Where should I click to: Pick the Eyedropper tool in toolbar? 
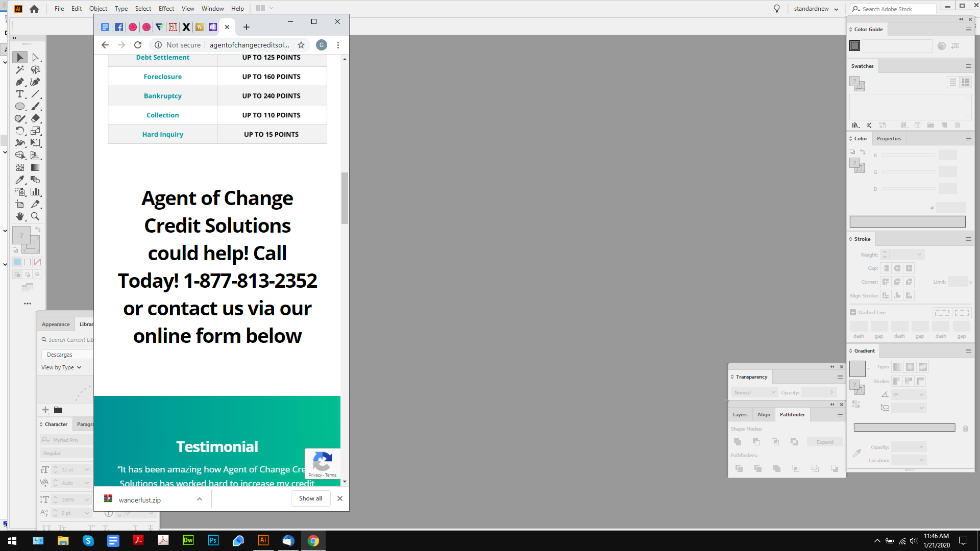(x=20, y=180)
